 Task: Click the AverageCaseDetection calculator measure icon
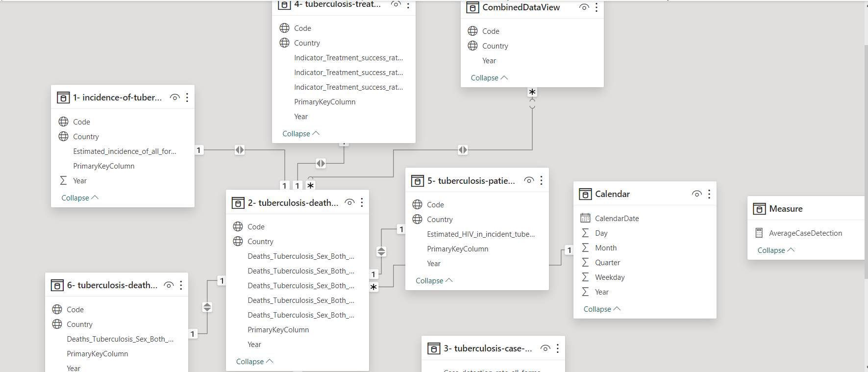[x=759, y=233]
